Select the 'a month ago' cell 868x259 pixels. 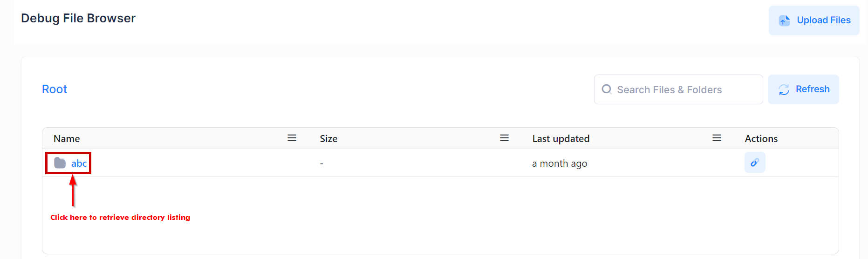point(559,163)
